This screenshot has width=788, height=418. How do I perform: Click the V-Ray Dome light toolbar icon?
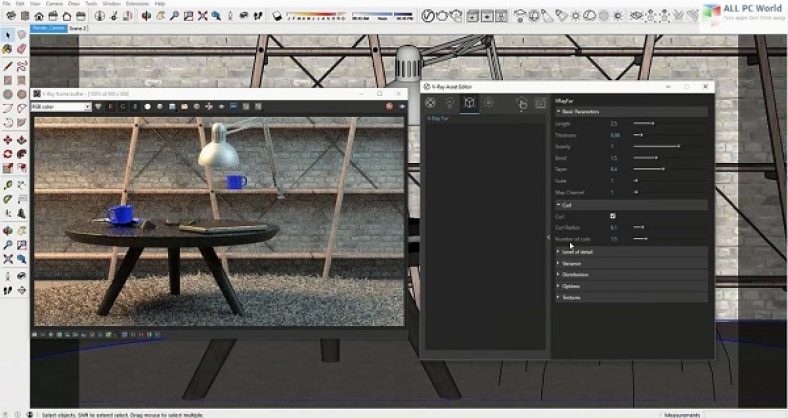point(589,16)
